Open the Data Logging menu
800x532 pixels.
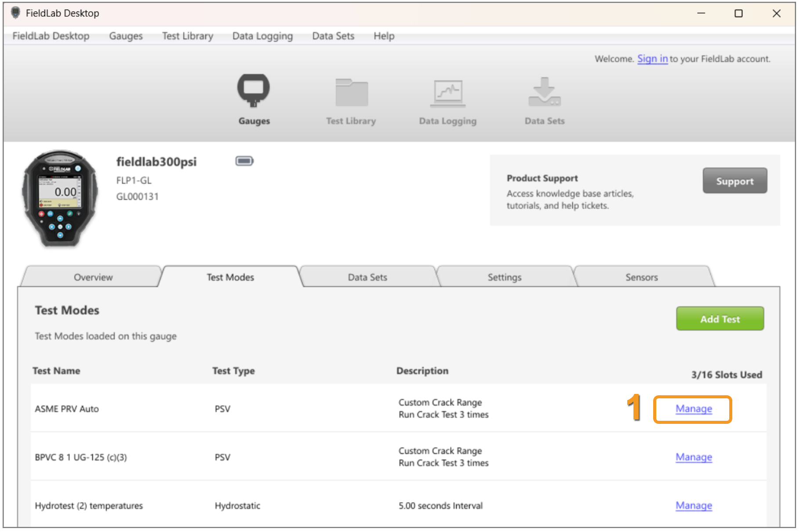tap(262, 36)
